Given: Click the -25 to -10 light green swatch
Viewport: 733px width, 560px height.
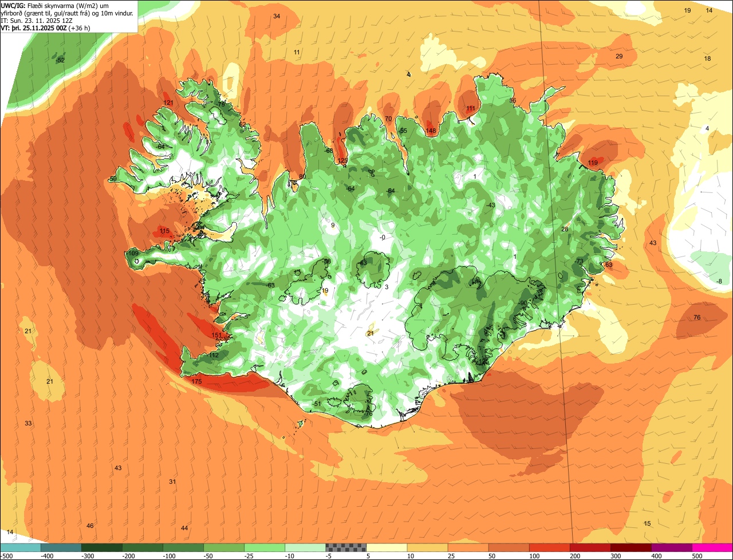Looking at the screenshot, I should click(265, 547).
